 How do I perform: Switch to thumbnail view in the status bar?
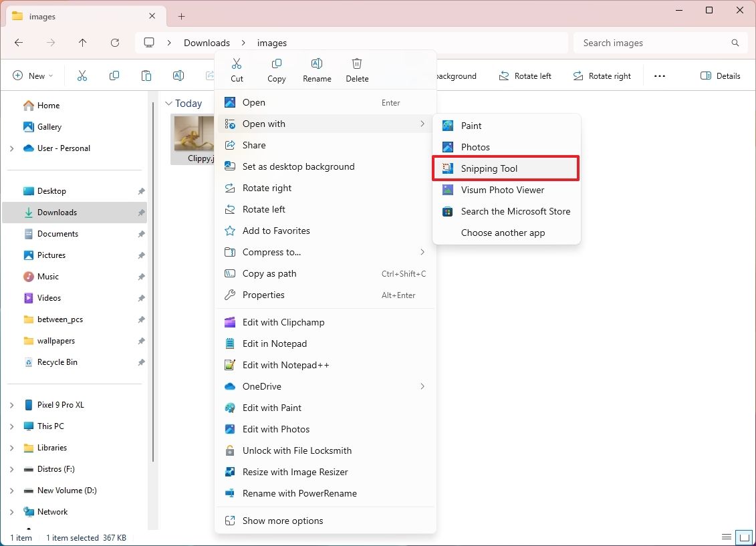(x=743, y=537)
